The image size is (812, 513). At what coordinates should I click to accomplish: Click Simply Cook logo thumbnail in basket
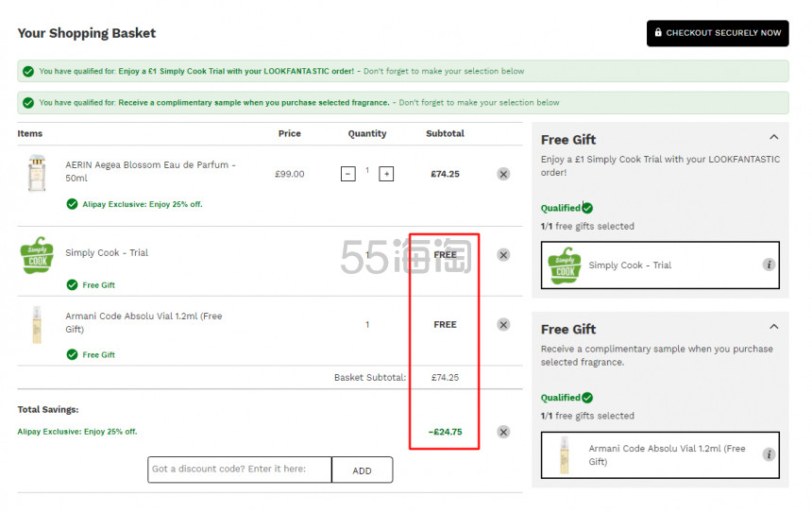(37, 255)
